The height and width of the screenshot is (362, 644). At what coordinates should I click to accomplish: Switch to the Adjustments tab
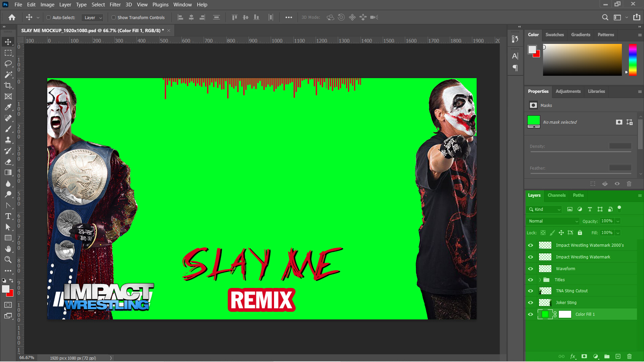[568, 92]
